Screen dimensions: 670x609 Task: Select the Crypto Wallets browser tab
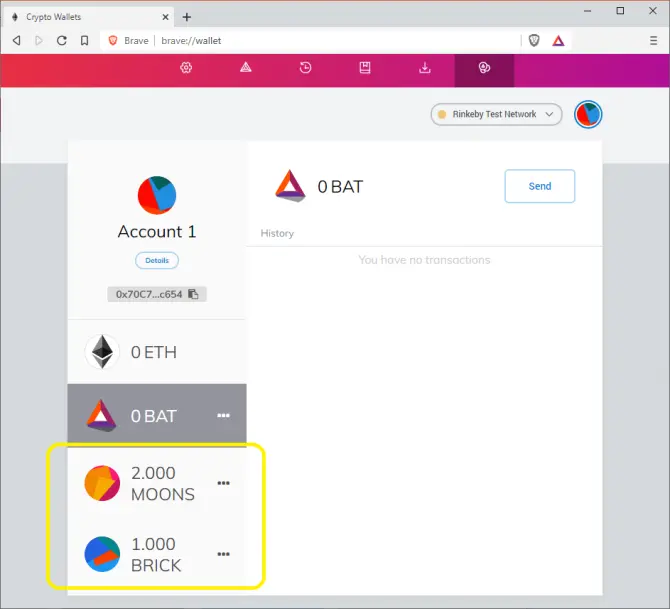(x=90, y=17)
